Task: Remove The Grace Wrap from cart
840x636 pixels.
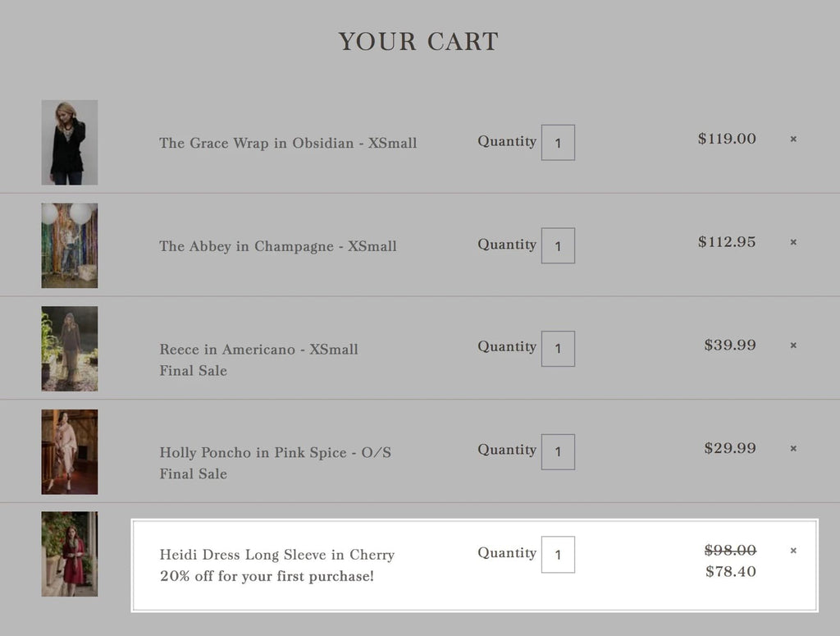Action: pos(793,140)
